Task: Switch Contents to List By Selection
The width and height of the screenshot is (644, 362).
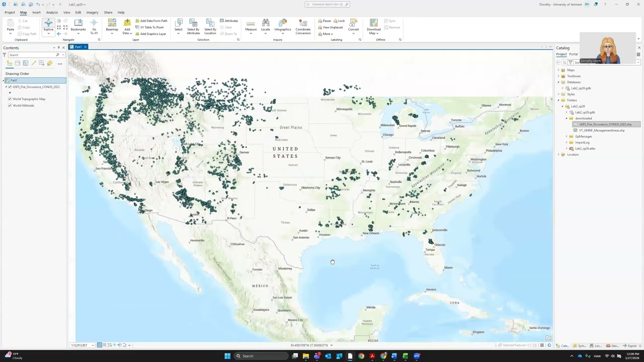Action: coord(26,63)
